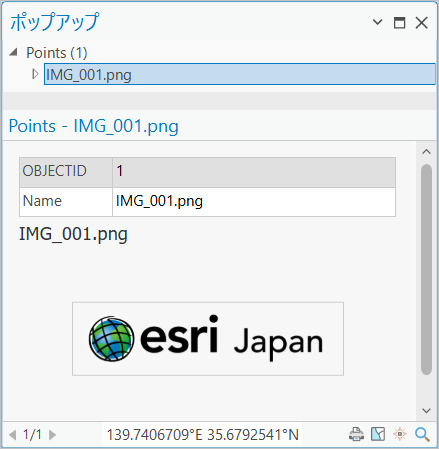This screenshot has width=439, height=449.
Task: Click the print popup icon
Action: [356, 434]
